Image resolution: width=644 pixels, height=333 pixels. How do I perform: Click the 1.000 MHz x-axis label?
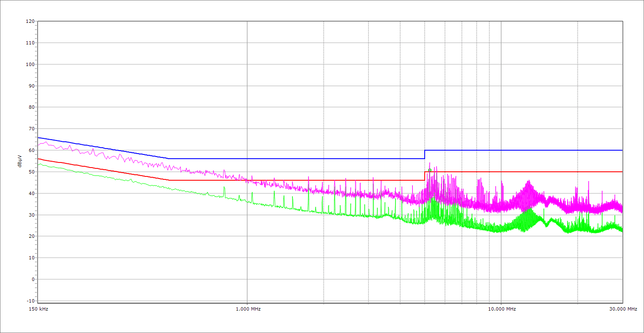coord(248,309)
